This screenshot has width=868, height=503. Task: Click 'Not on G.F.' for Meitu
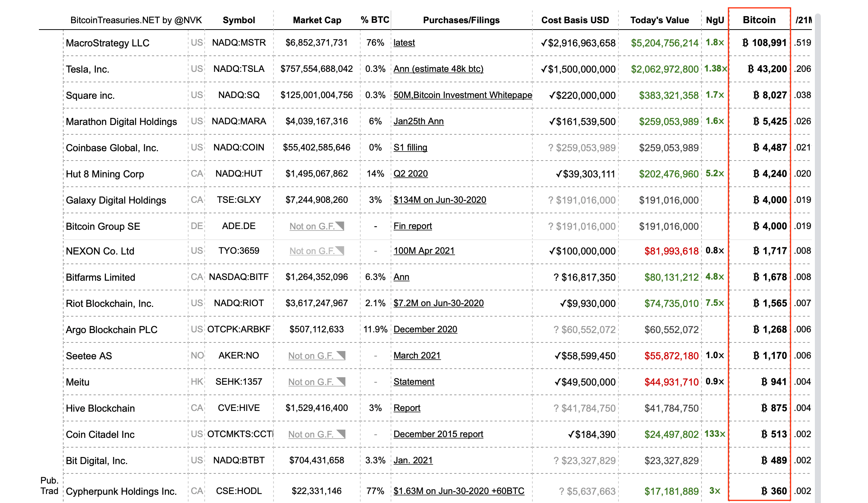311,382
